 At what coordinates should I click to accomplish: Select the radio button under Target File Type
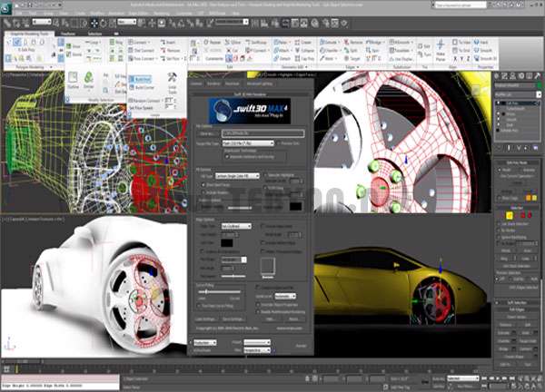coord(227,157)
